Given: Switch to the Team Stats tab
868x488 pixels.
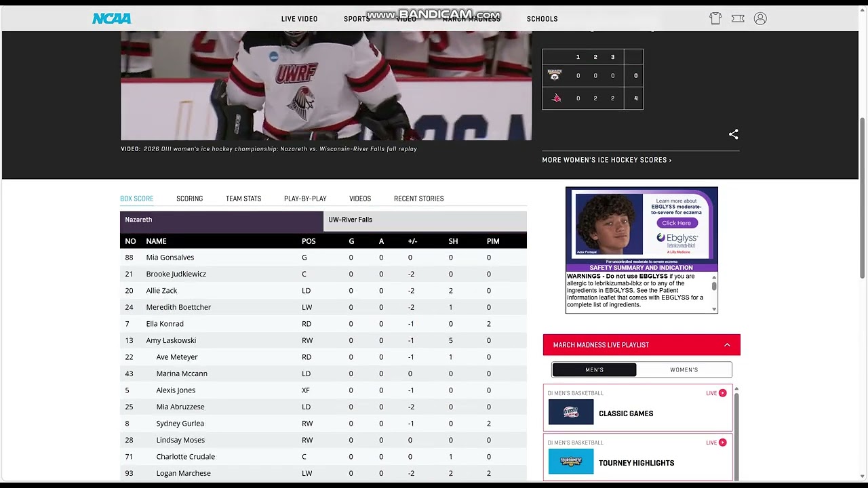Looking at the screenshot, I should click(x=243, y=199).
